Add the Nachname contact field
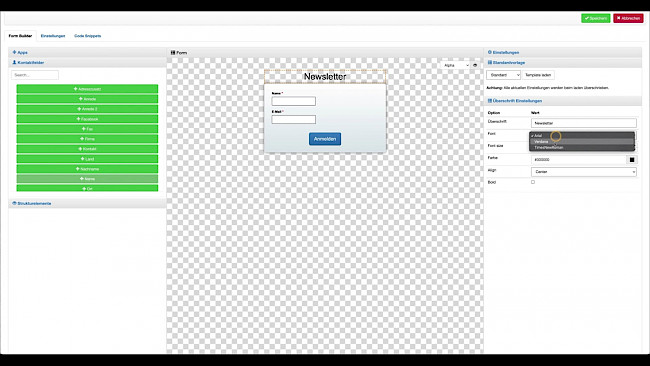The height and width of the screenshot is (366, 650). [87, 169]
